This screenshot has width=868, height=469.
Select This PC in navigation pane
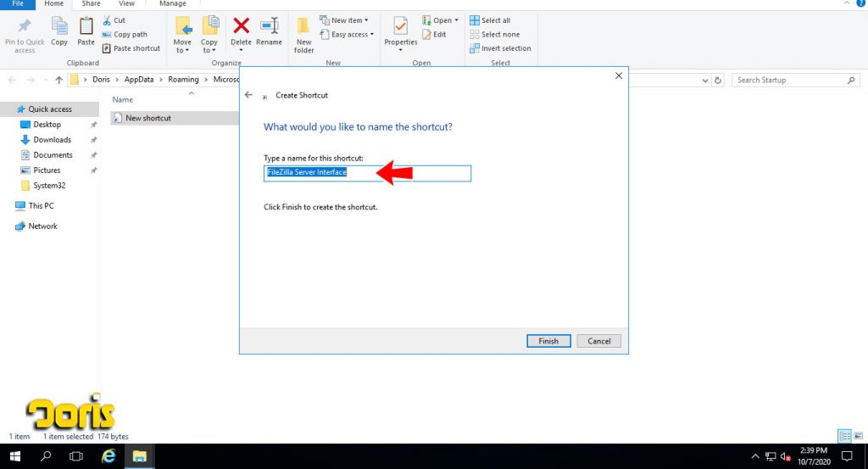tap(41, 205)
